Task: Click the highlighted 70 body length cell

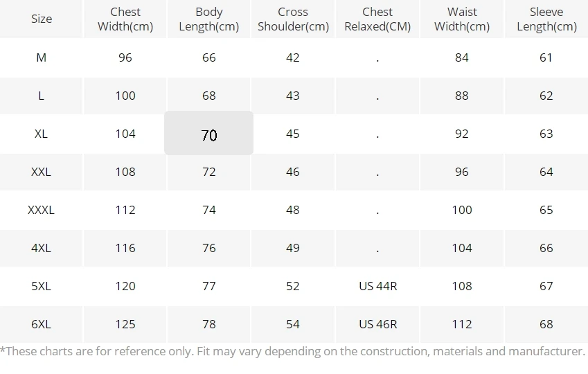Action: coord(209,133)
